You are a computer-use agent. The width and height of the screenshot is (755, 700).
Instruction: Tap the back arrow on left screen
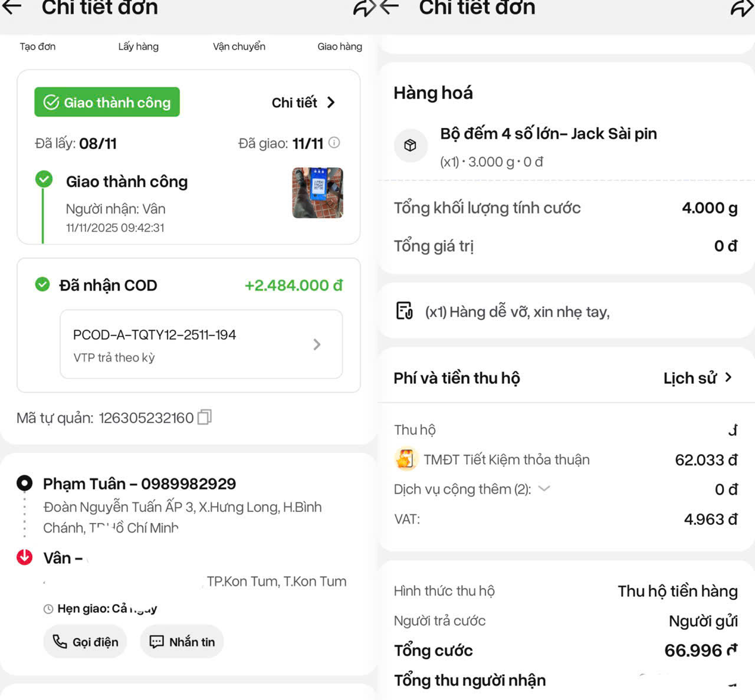(12, 7)
